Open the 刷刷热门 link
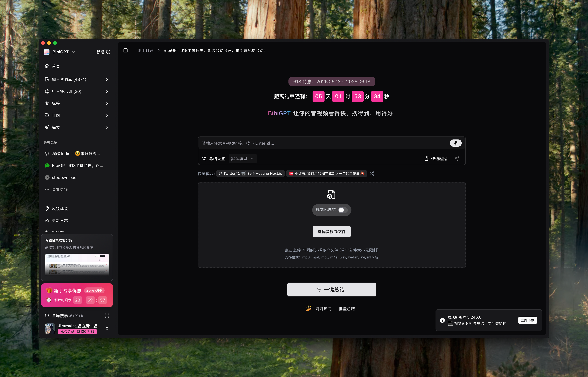This screenshot has width=588, height=377. pos(323,309)
